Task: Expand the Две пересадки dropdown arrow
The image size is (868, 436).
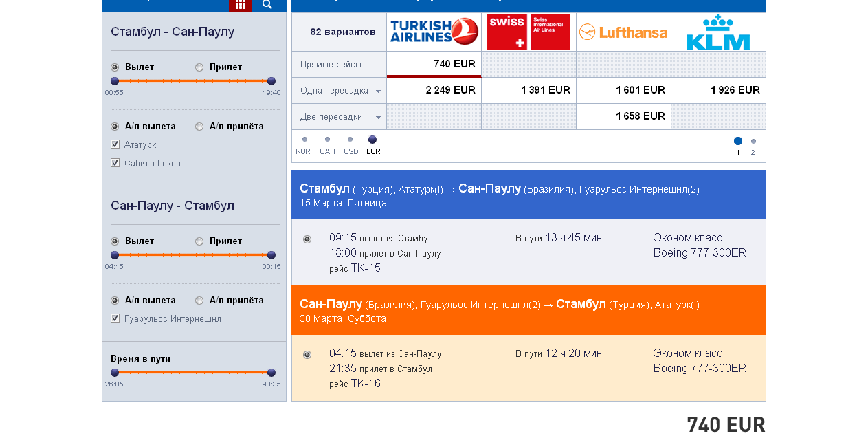Action: click(x=378, y=118)
